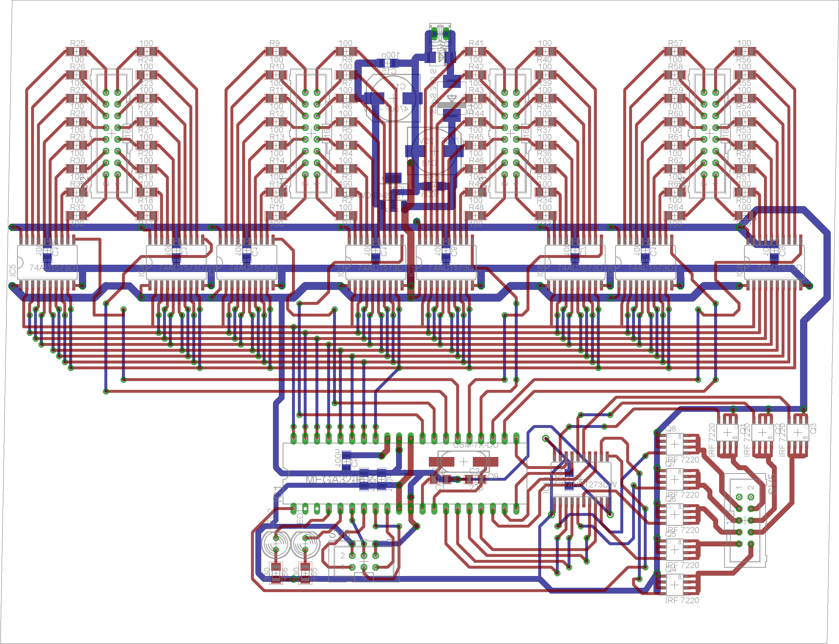This screenshot has height=644, width=839.
Task: Click the Q3 MOSFET footprint
Action: pyautogui.click(x=798, y=432)
